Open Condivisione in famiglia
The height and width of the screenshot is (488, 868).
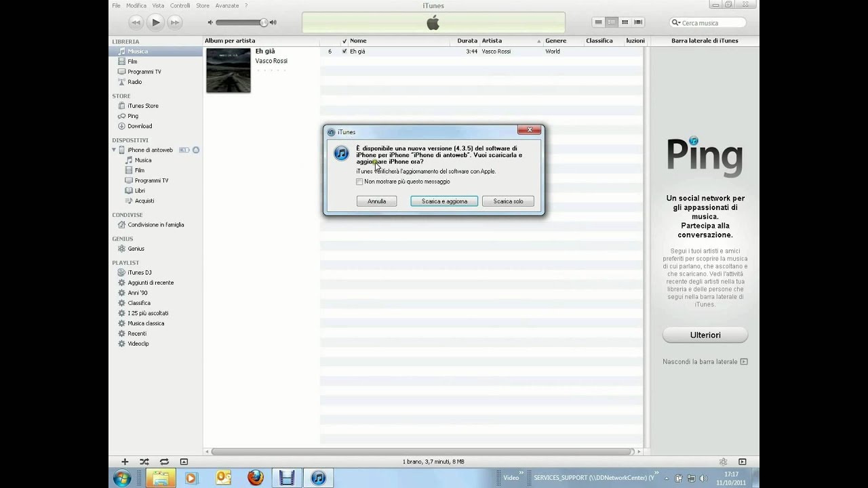[156, 225]
